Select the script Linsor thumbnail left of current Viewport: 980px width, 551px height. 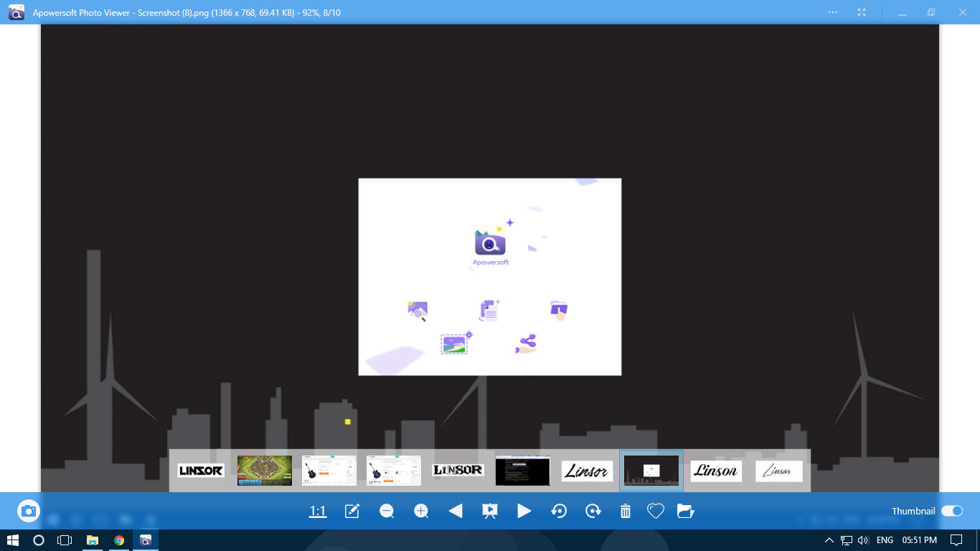pyautogui.click(x=587, y=471)
